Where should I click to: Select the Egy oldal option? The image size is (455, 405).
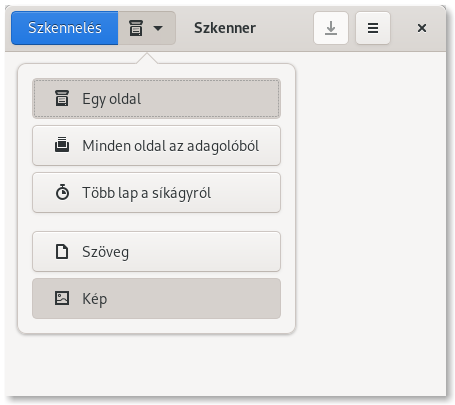156,99
